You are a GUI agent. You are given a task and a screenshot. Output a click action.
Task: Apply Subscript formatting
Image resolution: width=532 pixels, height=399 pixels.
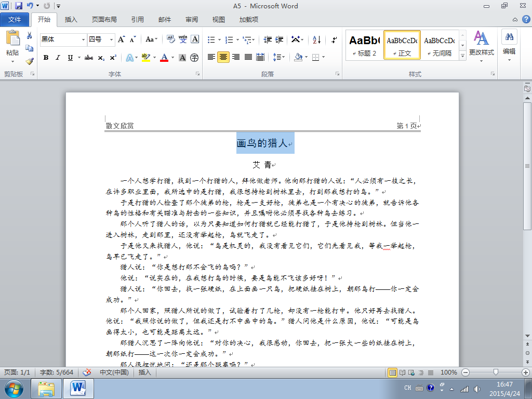(101, 58)
